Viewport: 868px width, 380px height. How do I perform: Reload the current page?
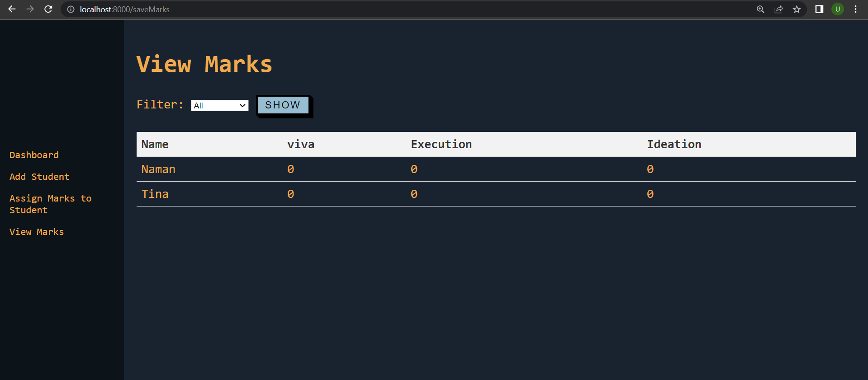pyautogui.click(x=48, y=9)
